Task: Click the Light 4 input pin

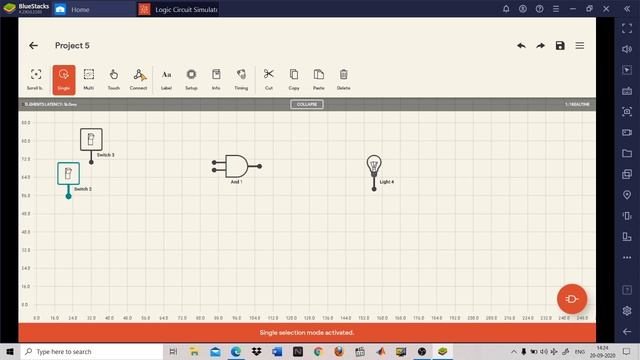Action: [x=374, y=189]
